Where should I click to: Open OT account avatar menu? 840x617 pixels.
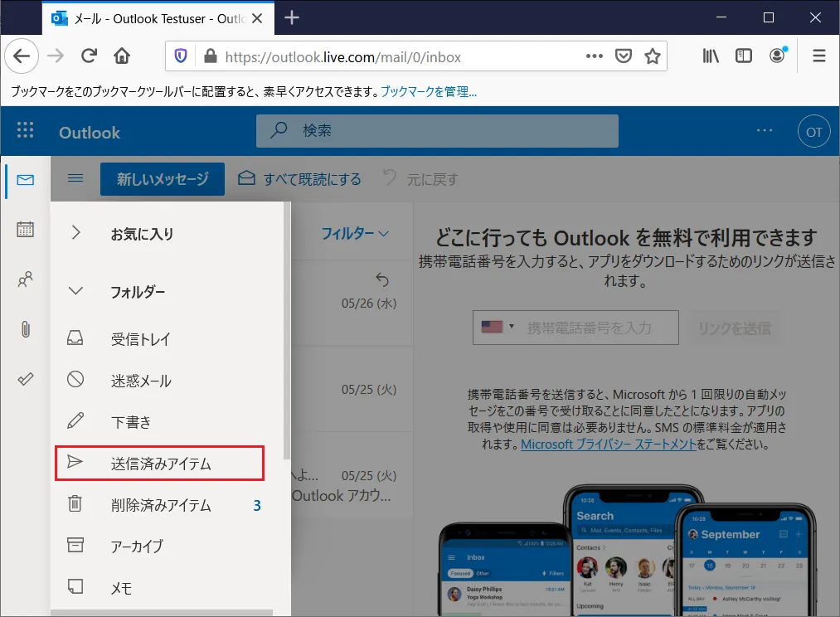pos(813,131)
